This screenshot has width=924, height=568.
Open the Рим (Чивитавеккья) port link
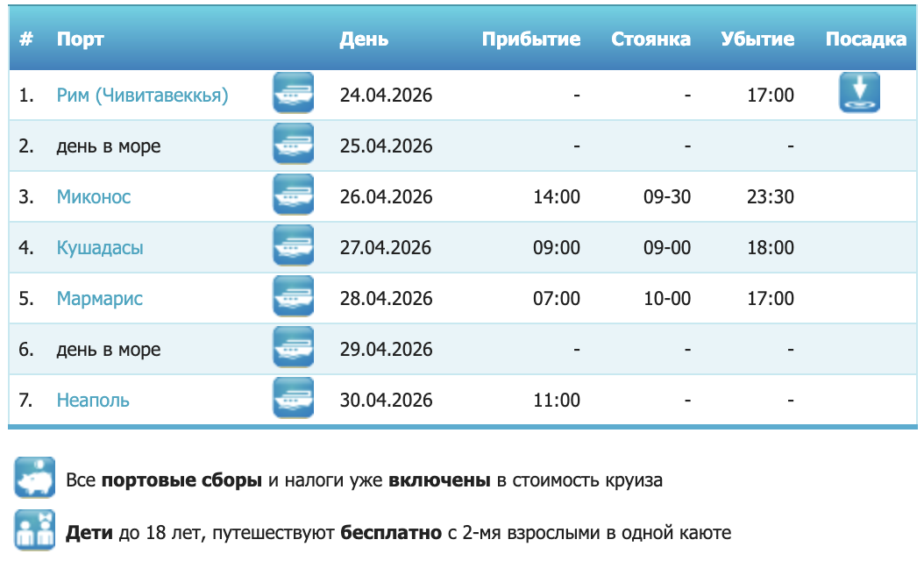(142, 95)
